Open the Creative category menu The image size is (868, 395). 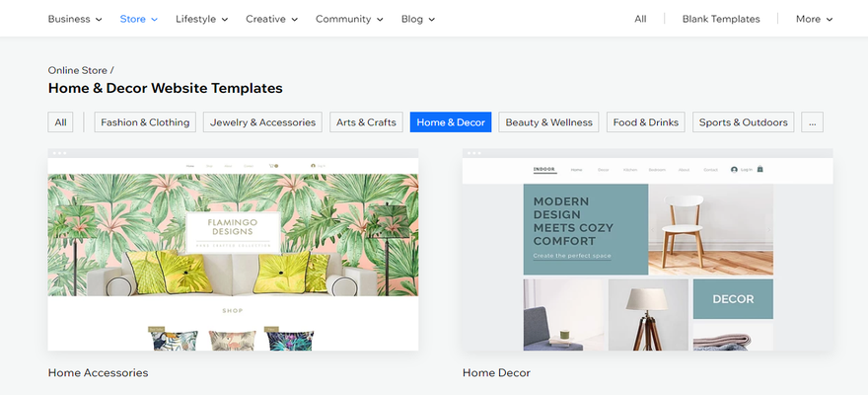click(272, 19)
